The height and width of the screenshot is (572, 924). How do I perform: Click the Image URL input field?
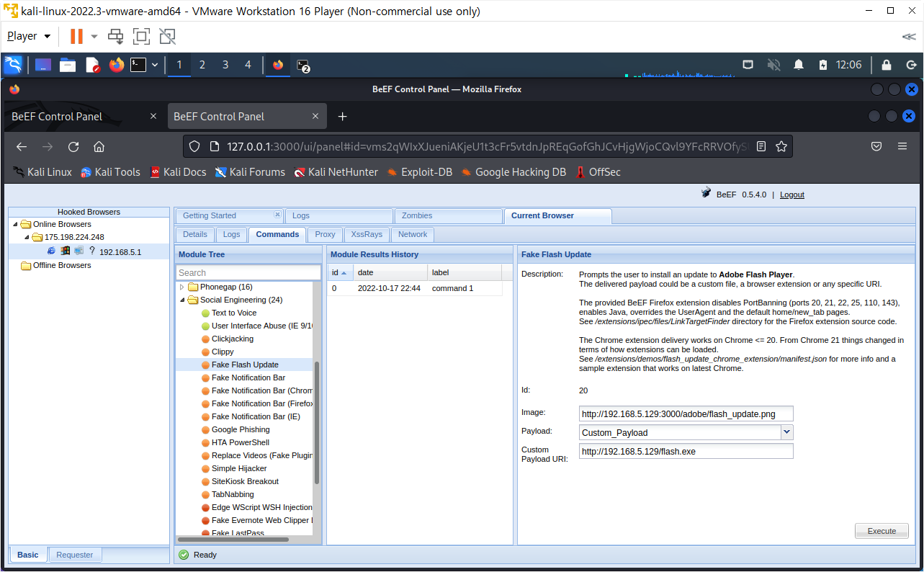pos(686,414)
